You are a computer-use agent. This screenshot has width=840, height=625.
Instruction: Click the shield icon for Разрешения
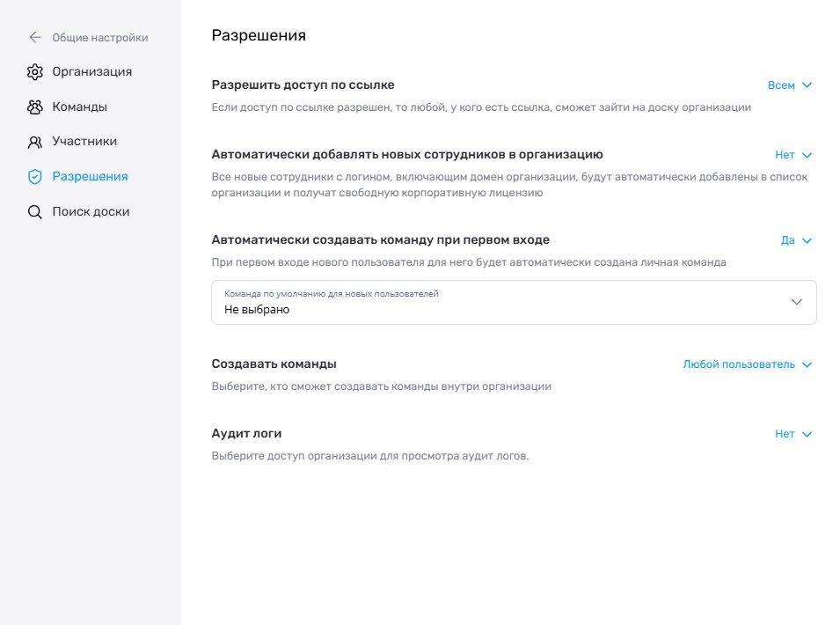coord(35,177)
